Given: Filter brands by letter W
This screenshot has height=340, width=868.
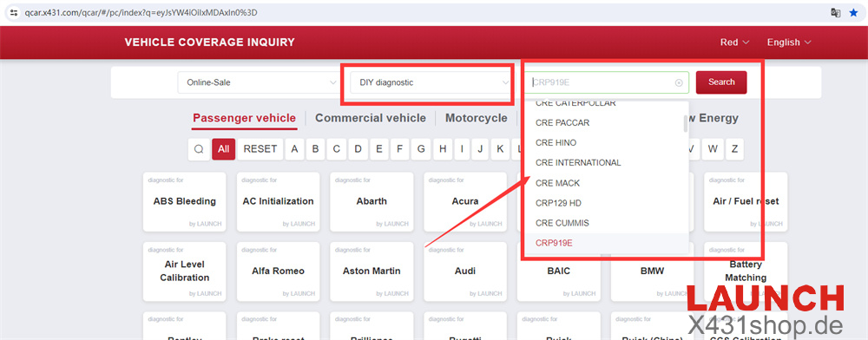Looking at the screenshot, I should pos(713,149).
